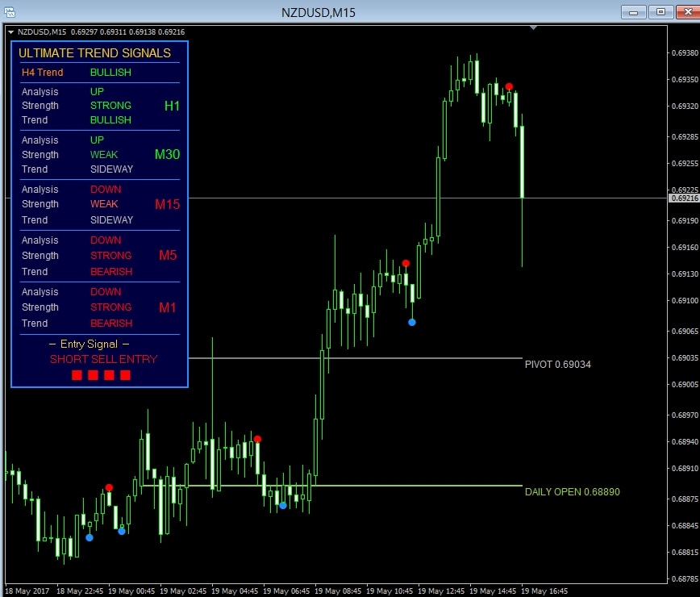Click the OHLC values in the chart header

point(127,32)
